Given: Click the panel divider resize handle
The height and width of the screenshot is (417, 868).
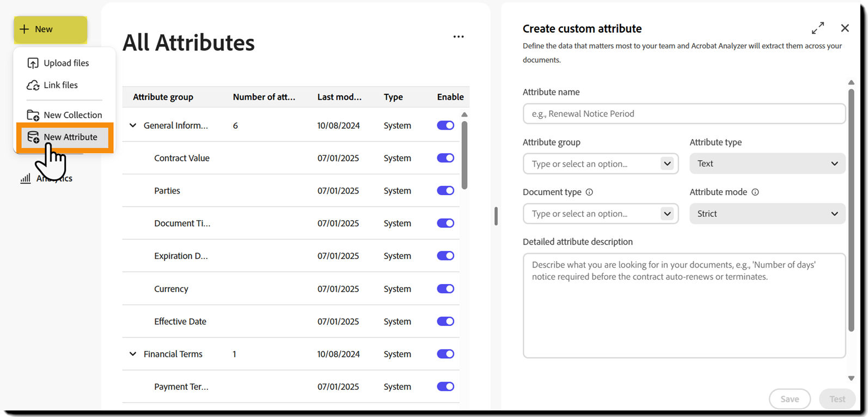Looking at the screenshot, I should click(x=496, y=216).
